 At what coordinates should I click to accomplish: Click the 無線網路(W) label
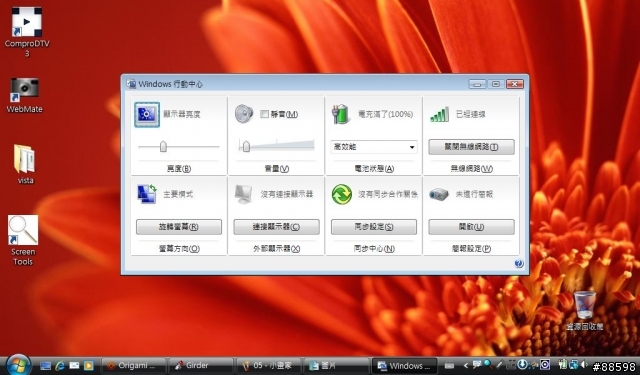click(x=471, y=169)
